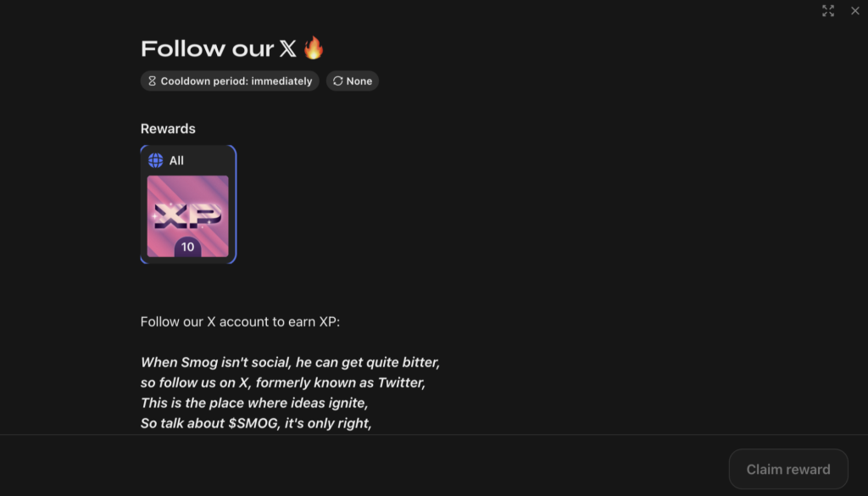
Task: Click the X logo in the title
Action: [x=288, y=48]
